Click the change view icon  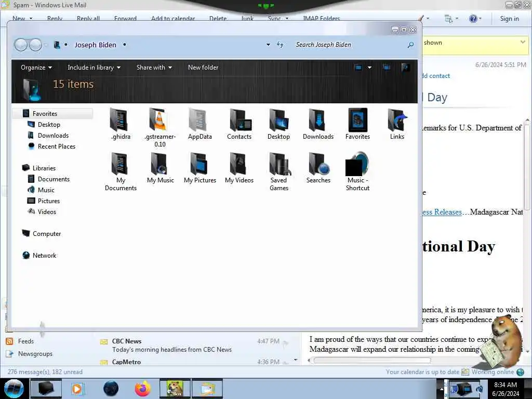[x=358, y=68]
